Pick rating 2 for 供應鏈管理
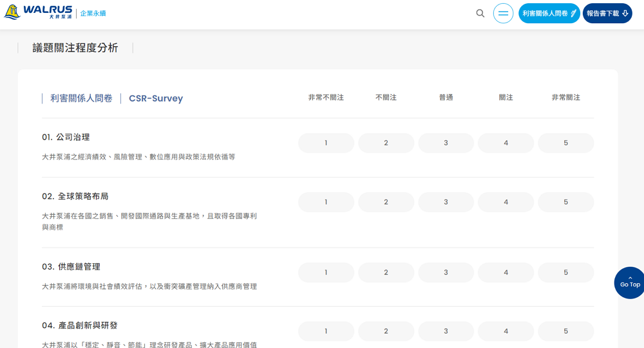 pyautogui.click(x=386, y=272)
